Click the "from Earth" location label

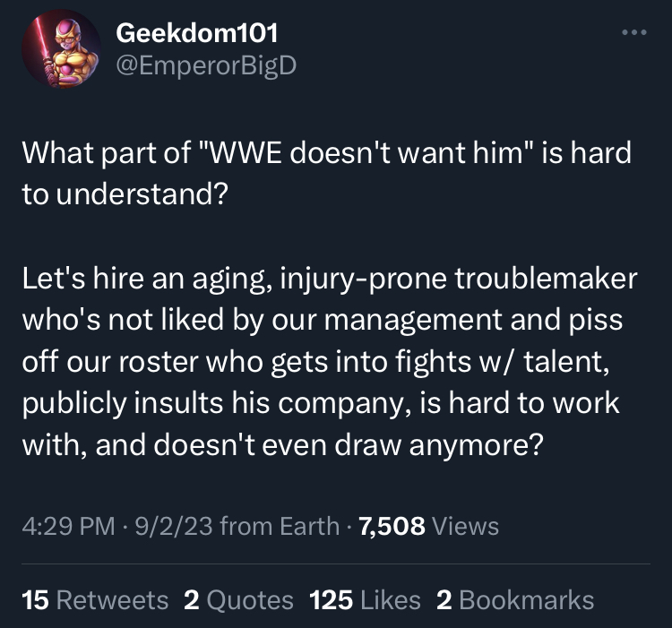280,526
